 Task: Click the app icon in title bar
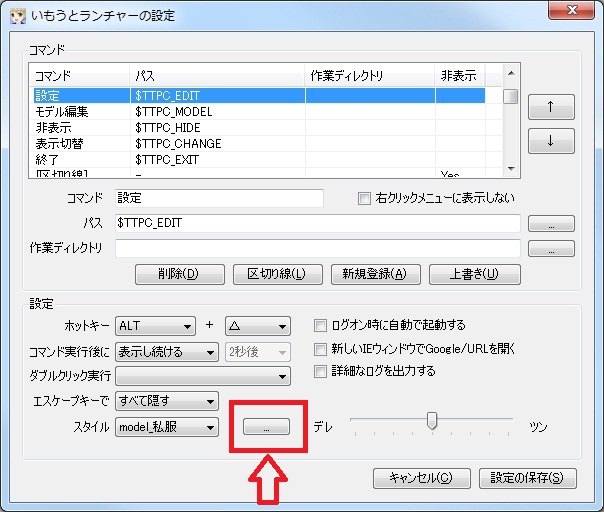[17, 16]
